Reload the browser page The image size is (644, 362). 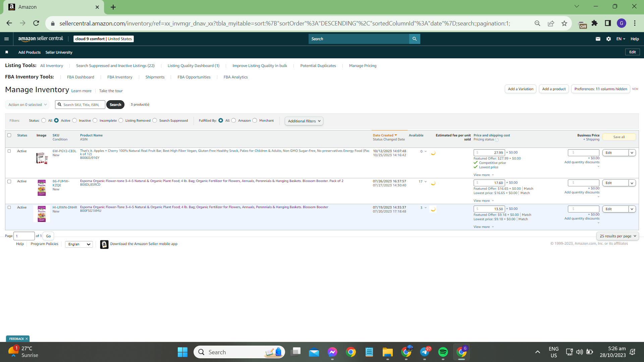pyautogui.click(x=36, y=23)
